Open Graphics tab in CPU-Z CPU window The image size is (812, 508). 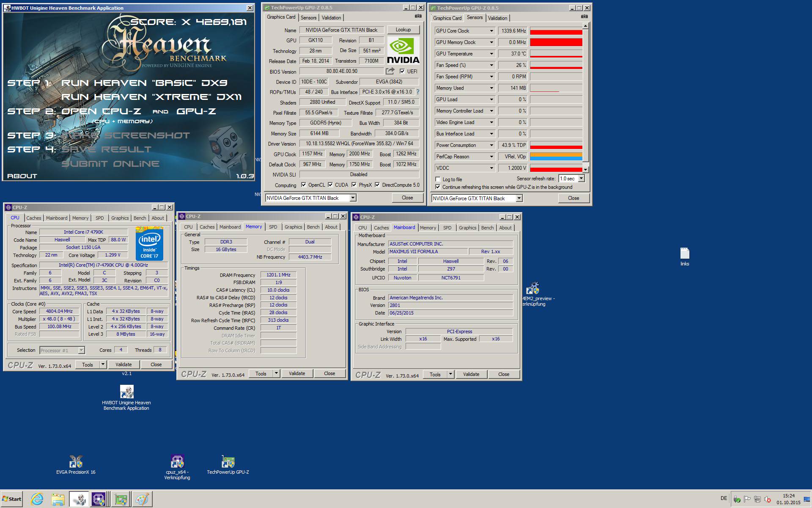click(120, 218)
